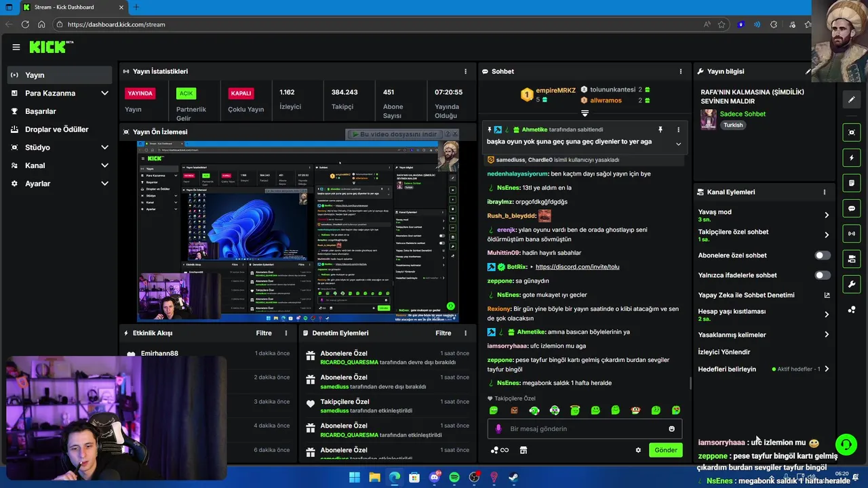Open the green support headset button
Screen dimensions: 868x488
point(846,445)
